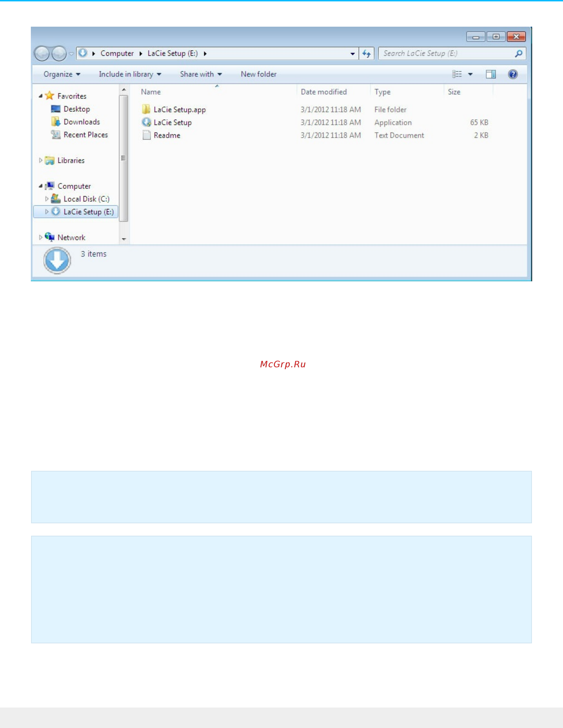Open the view options dropdown arrow
This screenshot has width=563, height=728.
(x=470, y=74)
